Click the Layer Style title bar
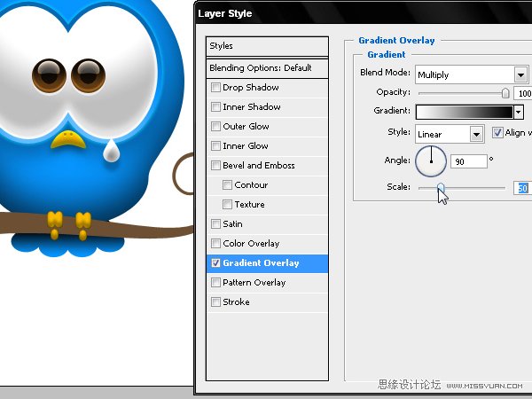The height and width of the screenshot is (399, 532). 364,13
